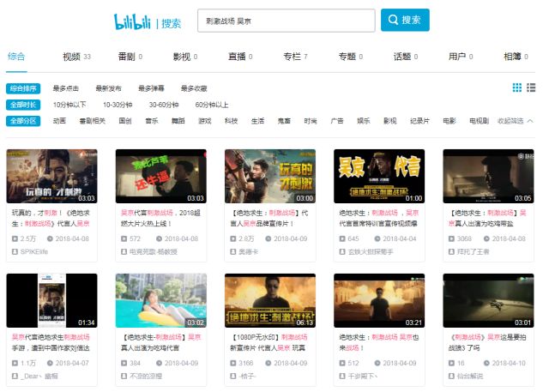This screenshot has height=392, width=549.
Task: Sort by 最多弹幕
Action: [151, 88]
